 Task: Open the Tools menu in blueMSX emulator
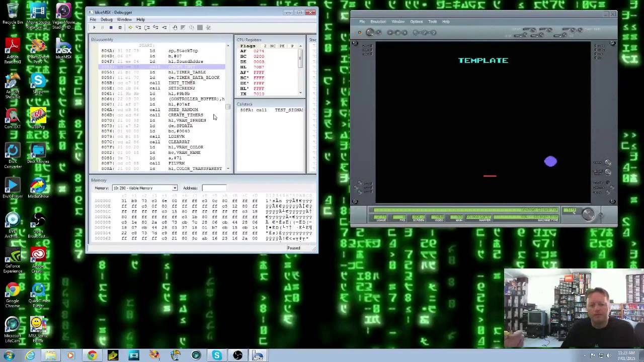433,22
